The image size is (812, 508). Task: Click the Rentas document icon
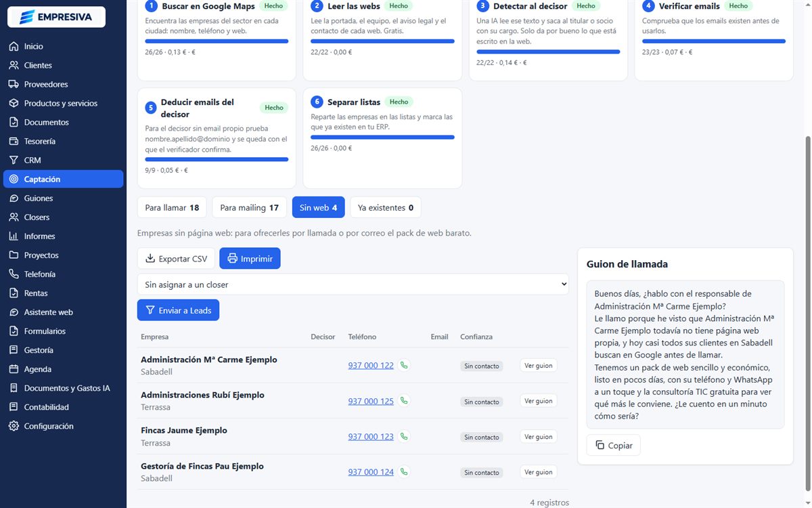pyautogui.click(x=14, y=293)
